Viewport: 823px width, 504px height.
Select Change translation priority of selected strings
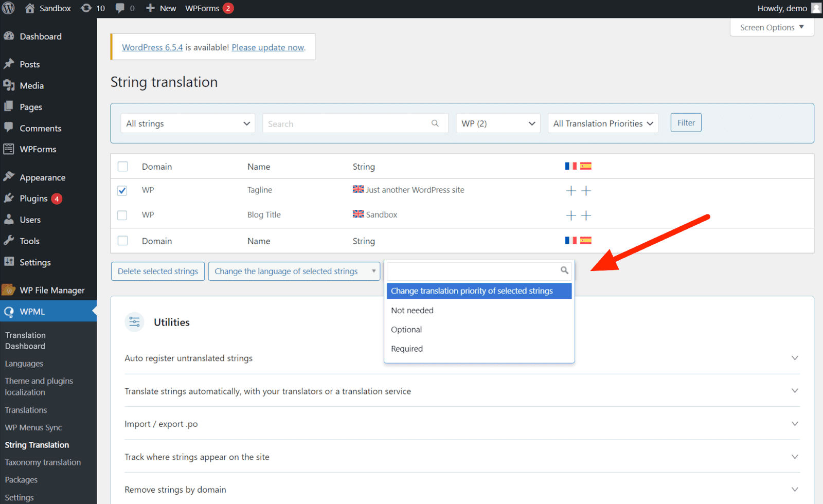tap(479, 291)
